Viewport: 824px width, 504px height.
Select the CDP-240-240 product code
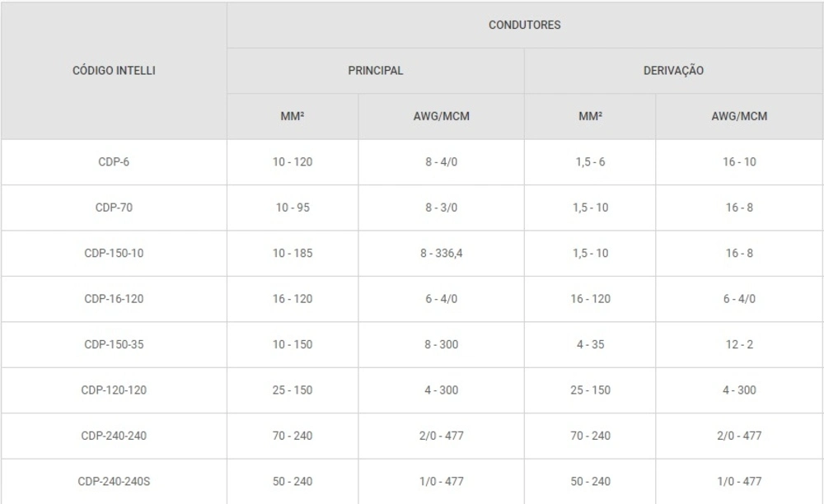tap(114, 436)
